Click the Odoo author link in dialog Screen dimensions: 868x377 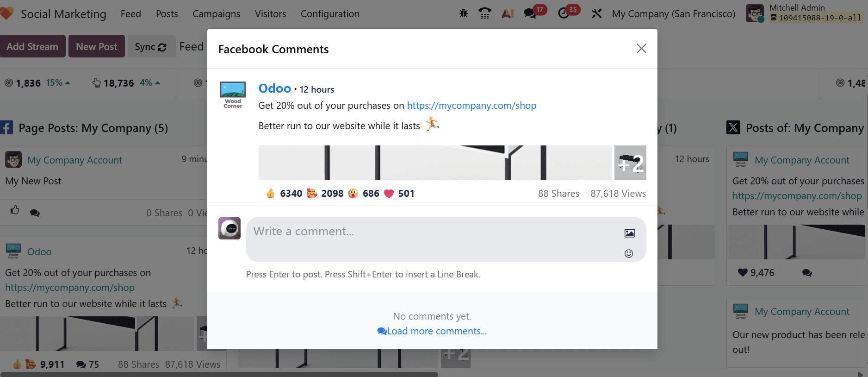(274, 88)
